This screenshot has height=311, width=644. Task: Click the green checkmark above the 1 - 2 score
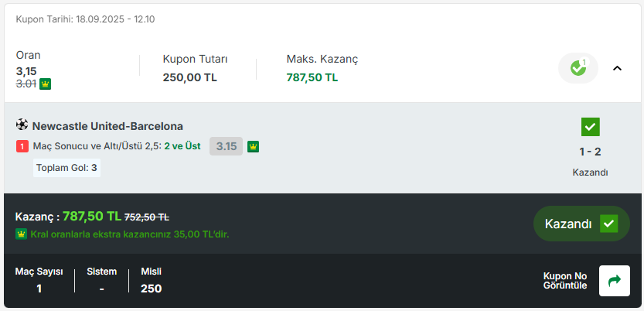pyautogui.click(x=590, y=127)
